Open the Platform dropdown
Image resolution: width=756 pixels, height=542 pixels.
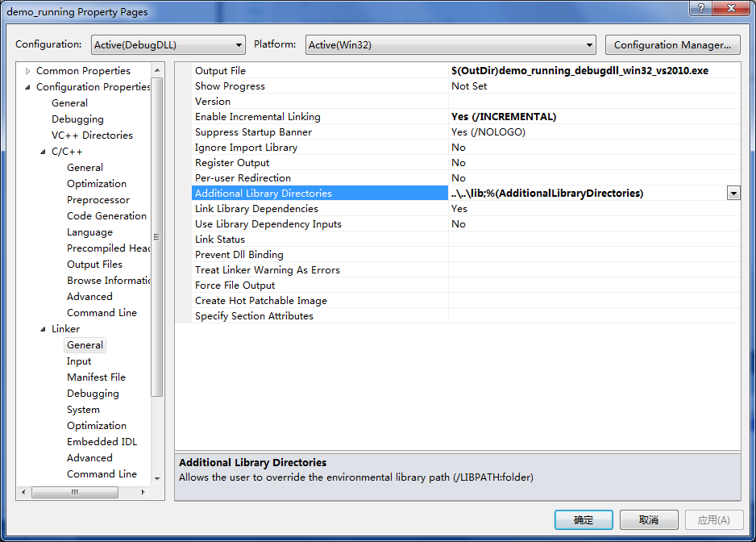pyautogui.click(x=589, y=45)
